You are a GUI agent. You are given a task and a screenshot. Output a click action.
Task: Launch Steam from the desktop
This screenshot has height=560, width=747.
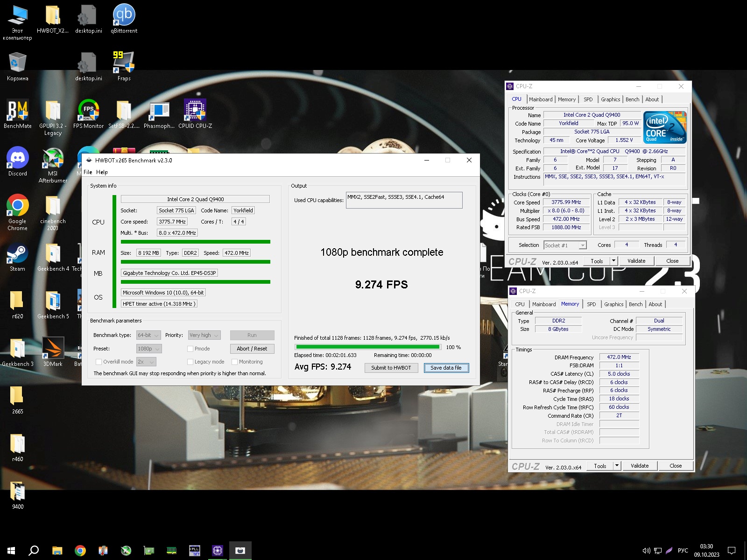[x=18, y=257]
